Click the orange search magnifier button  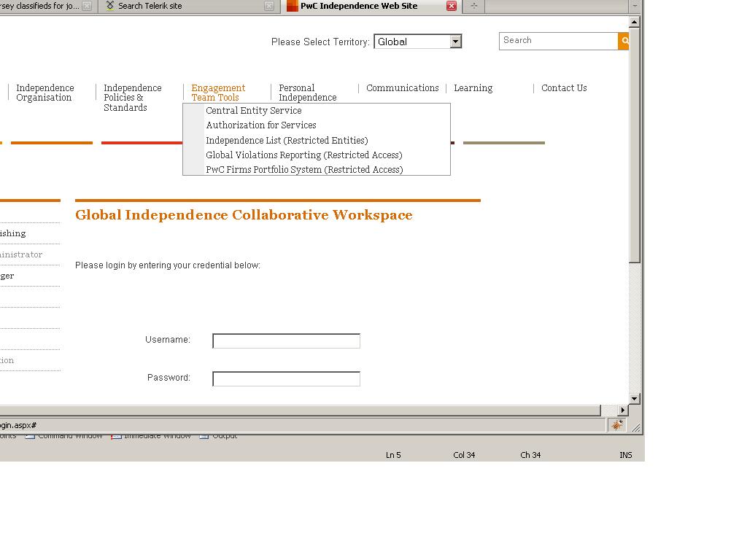[624, 41]
